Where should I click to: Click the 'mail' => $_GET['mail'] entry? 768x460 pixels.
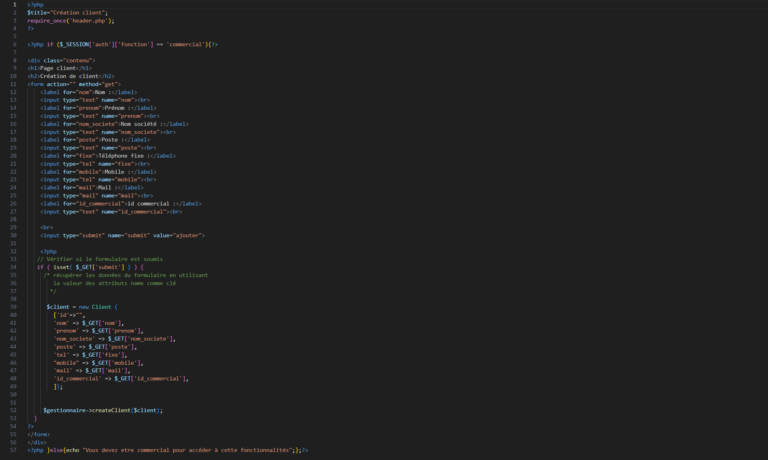click(92, 371)
